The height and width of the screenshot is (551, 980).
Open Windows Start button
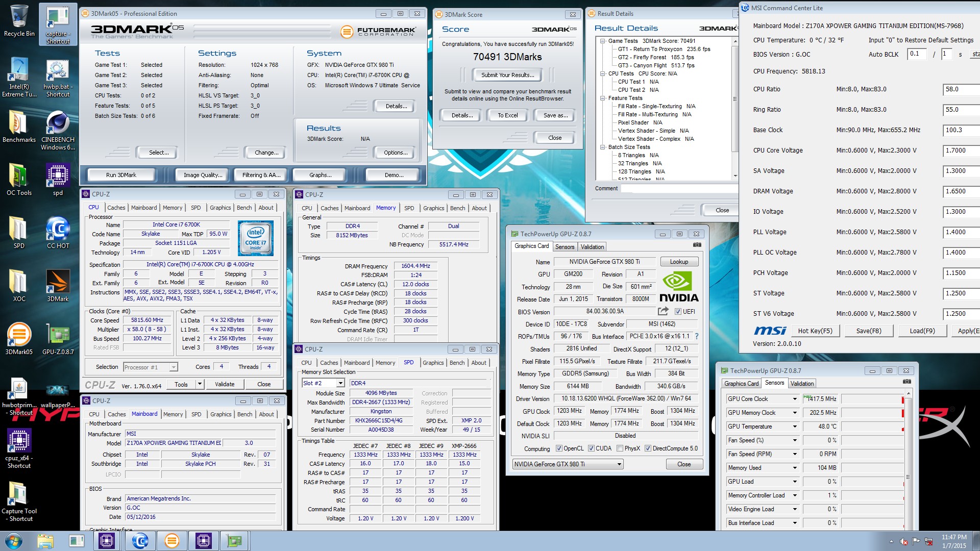click(13, 541)
